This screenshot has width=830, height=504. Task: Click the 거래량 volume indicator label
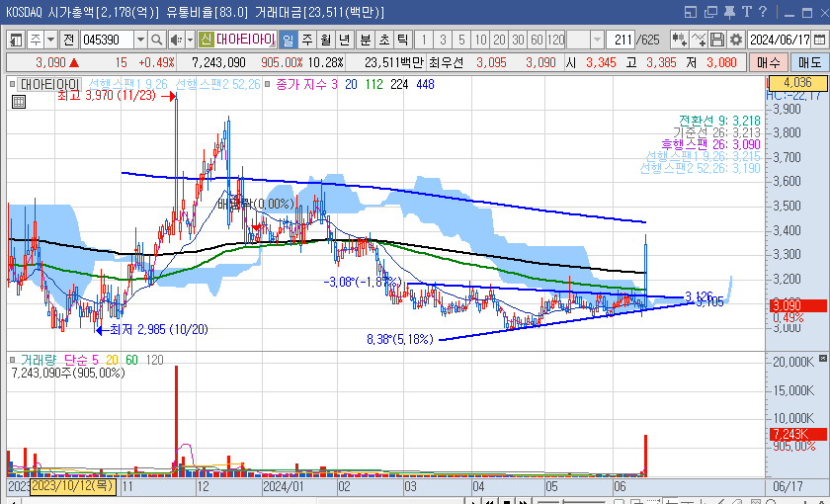[39, 360]
